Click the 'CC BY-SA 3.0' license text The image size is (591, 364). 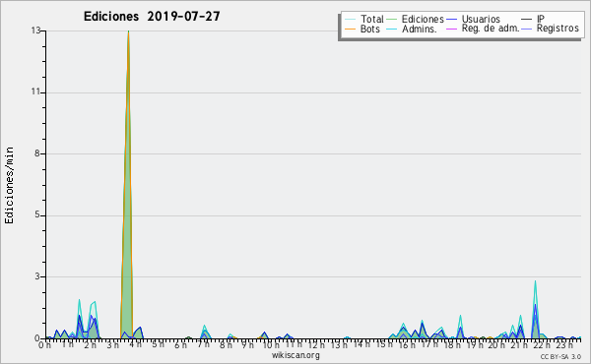pos(560,356)
